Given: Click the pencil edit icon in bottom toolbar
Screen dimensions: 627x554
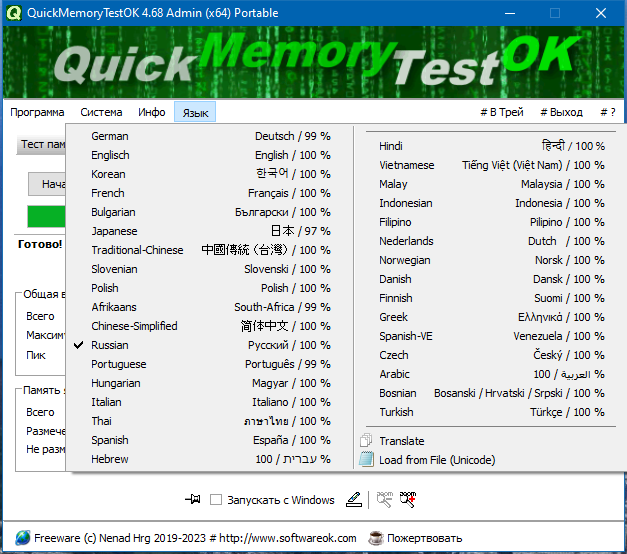Looking at the screenshot, I should pos(354,499).
